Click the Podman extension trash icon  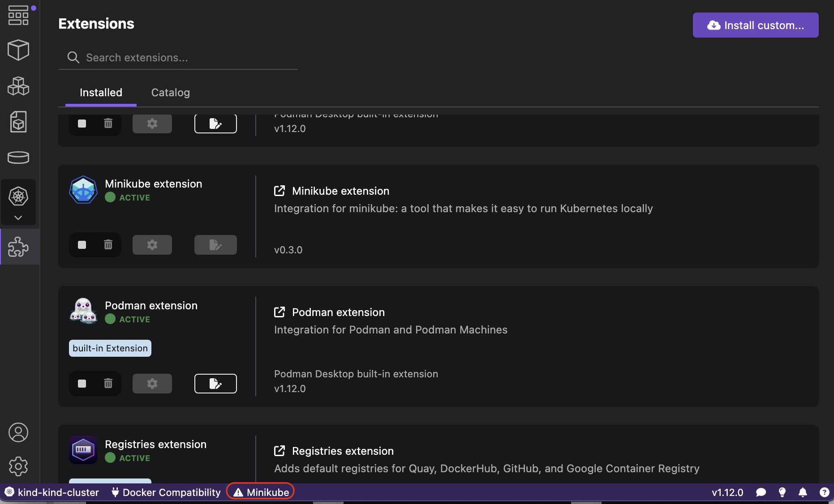click(108, 384)
